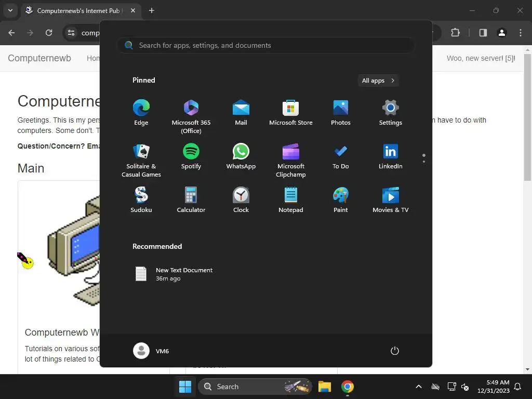Screen dimensions: 532x399
Task: Launch the To Do app
Action: (x=341, y=156)
